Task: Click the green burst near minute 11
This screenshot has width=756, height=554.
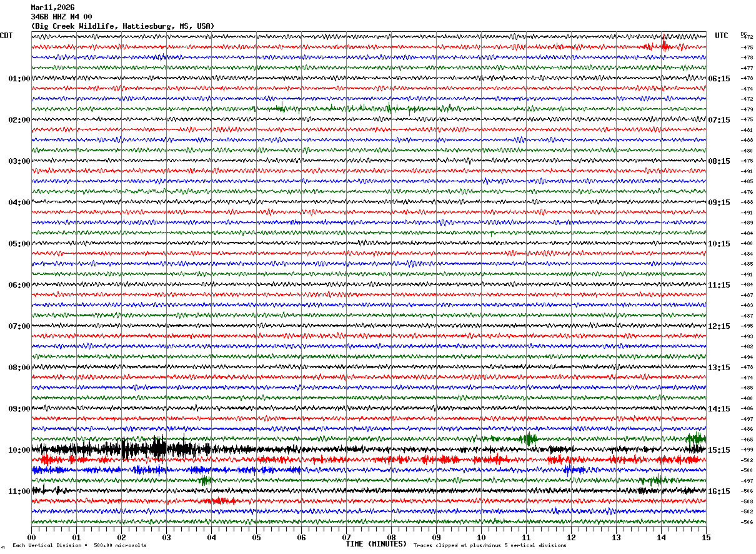Action: (529, 439)
